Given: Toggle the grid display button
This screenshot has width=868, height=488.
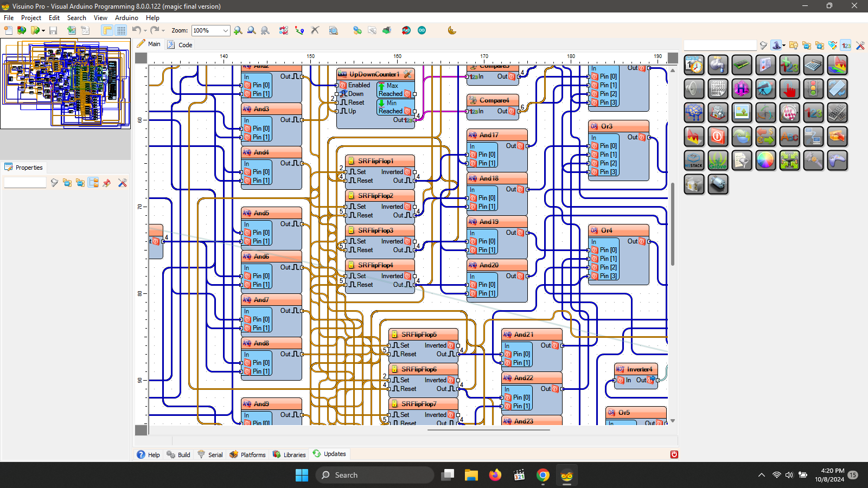Looking at the screenshot, I should [121, 30].
